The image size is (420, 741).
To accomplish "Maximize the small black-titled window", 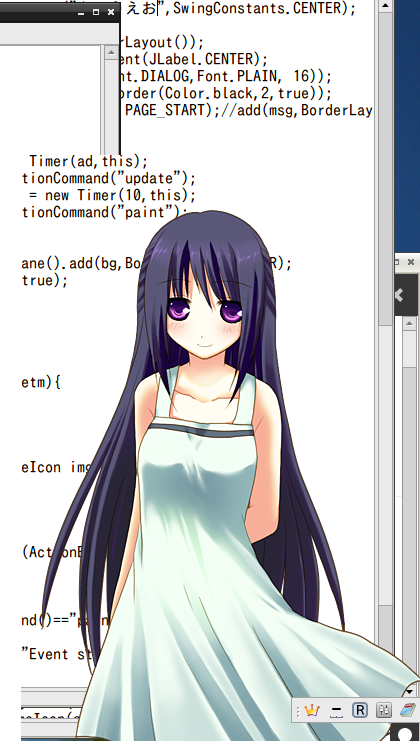I will tap(96, 12).
